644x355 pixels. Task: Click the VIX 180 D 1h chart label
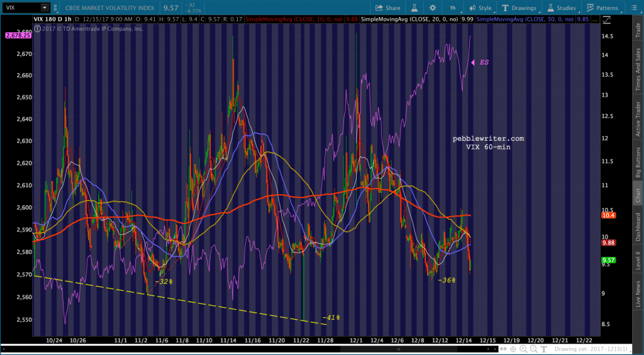point(52,19)
